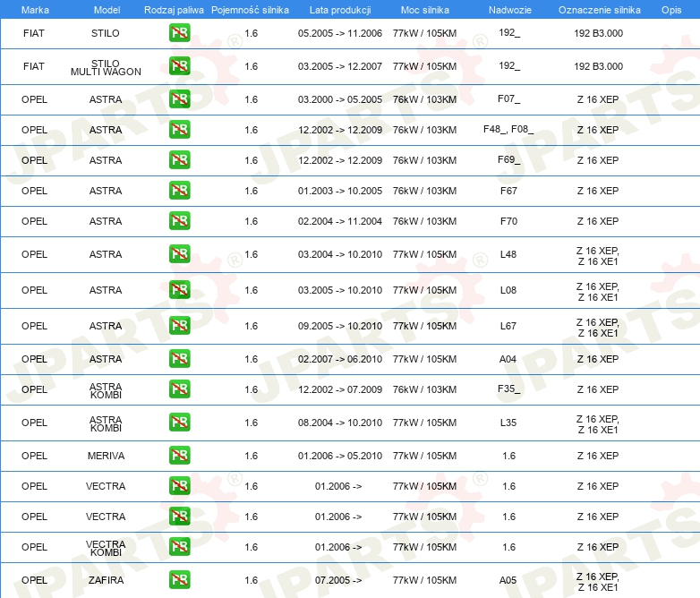Click the Oznaczenie silnika column header
Image resolution: width=700 pixels, height=598 pixels.
coord(599,10)
